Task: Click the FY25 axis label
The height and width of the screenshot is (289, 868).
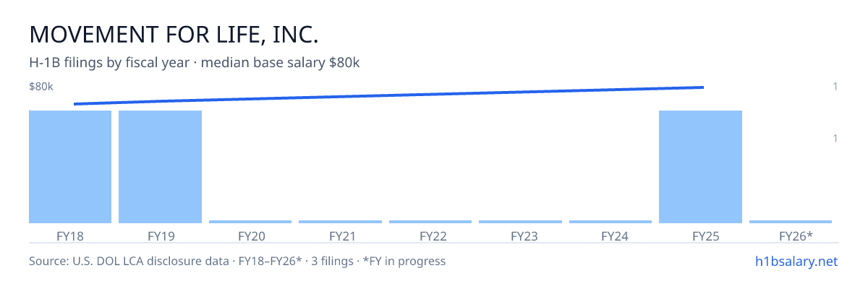Action: pos(701,236)
